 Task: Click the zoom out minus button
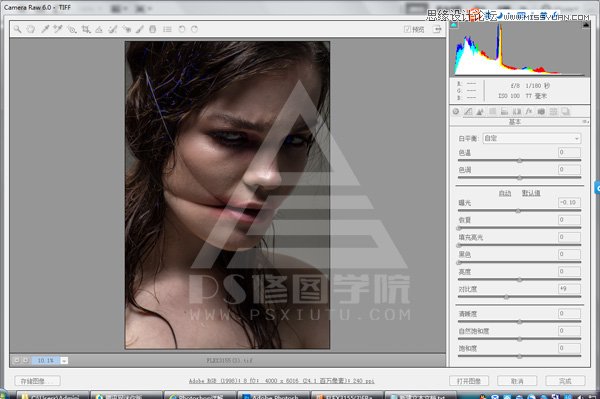click(x=16, y=360)
